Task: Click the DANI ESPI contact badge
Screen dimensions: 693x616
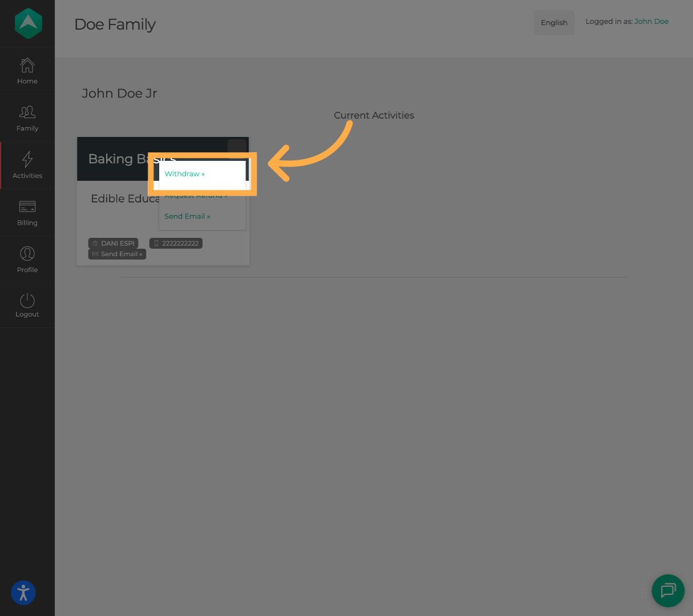Action: pos(114,244)
